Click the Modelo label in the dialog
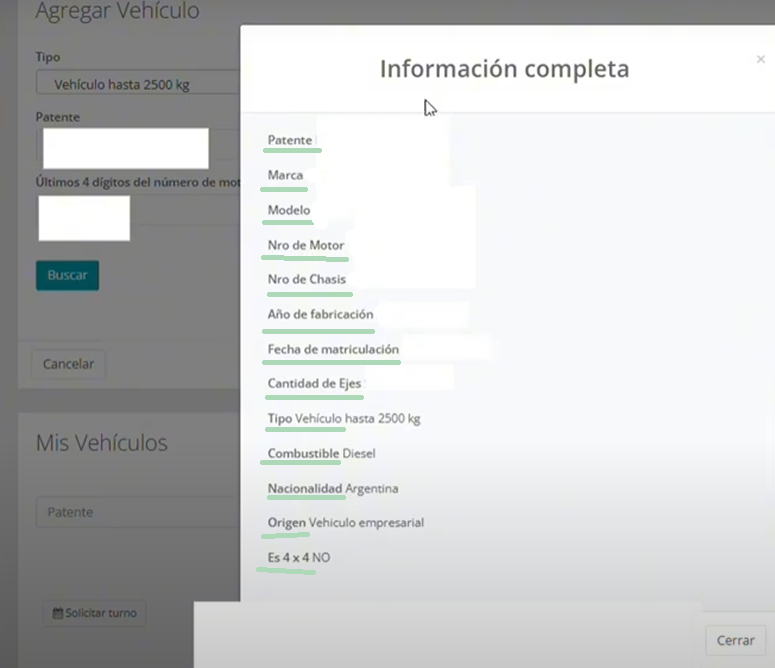 coord(289,210)
